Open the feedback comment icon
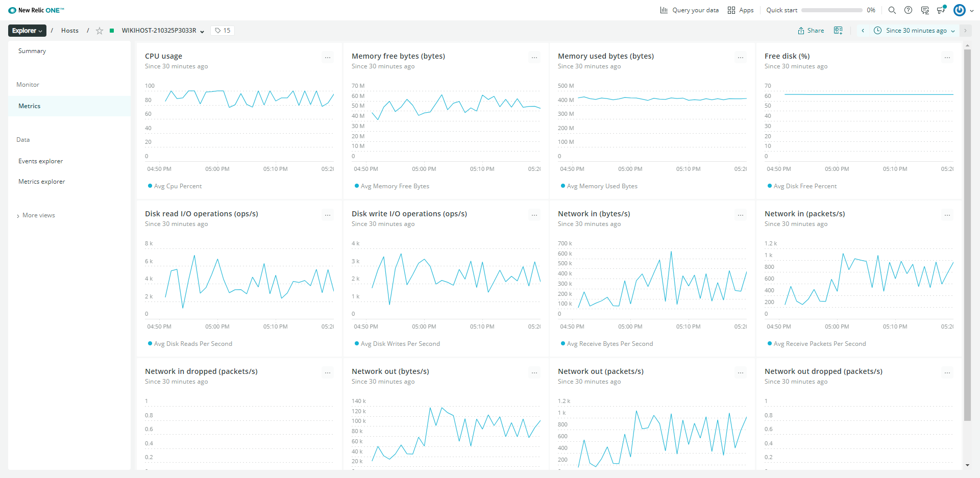 [925, 10]
